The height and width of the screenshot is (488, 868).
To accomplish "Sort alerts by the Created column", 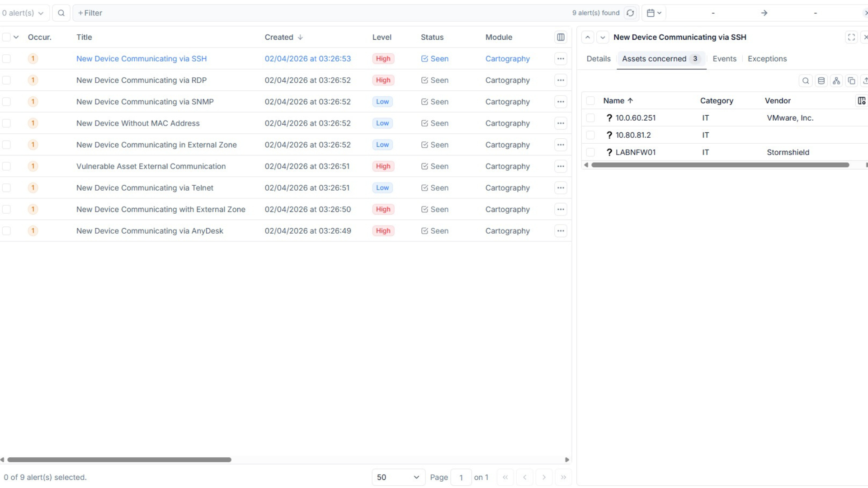I will 283,37.
